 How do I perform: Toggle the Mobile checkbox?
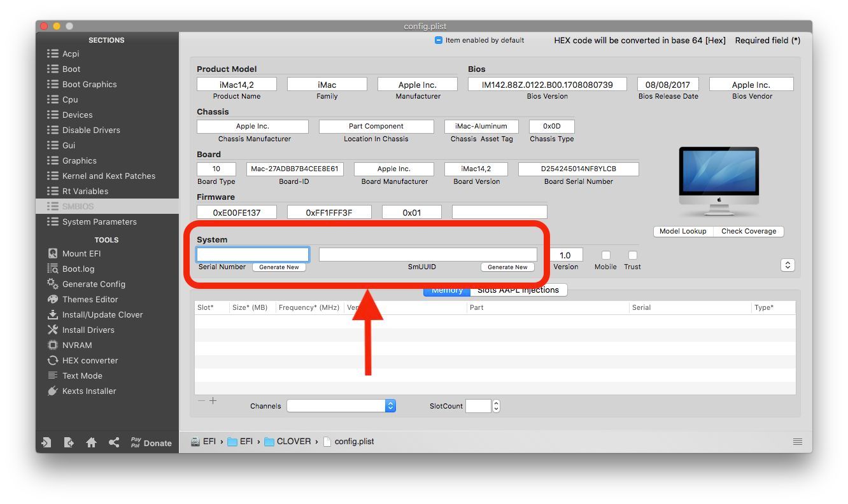pyautogui.click(x=605, y=255)
